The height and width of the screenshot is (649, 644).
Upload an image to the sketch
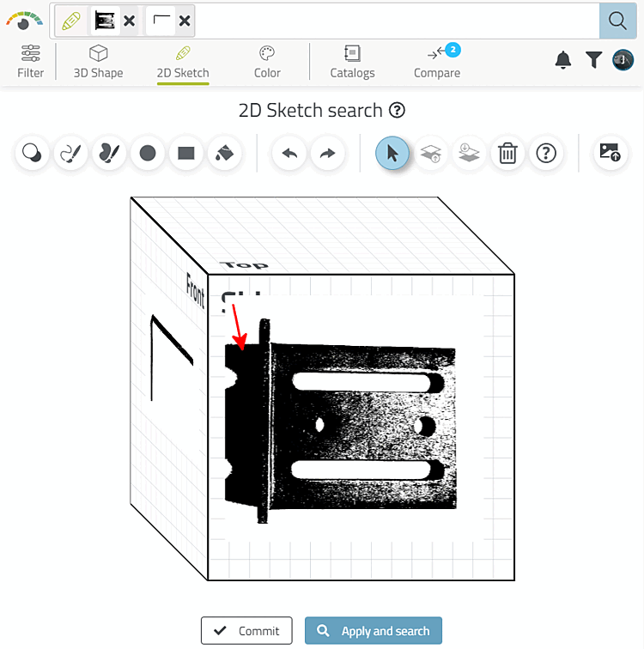610,153
